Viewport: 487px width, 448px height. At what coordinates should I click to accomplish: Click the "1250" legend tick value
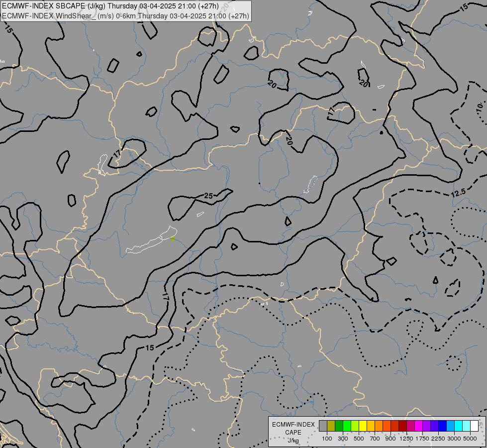point(406,439)
